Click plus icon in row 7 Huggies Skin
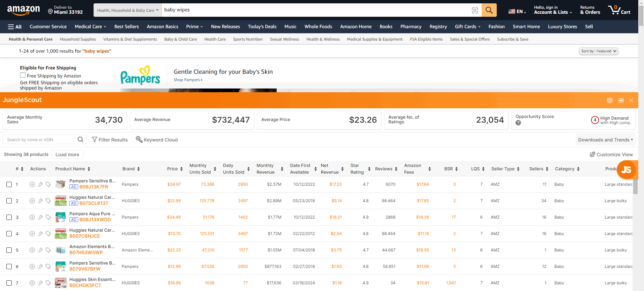This screenshot has width=644, height=291. coord(32,283)
